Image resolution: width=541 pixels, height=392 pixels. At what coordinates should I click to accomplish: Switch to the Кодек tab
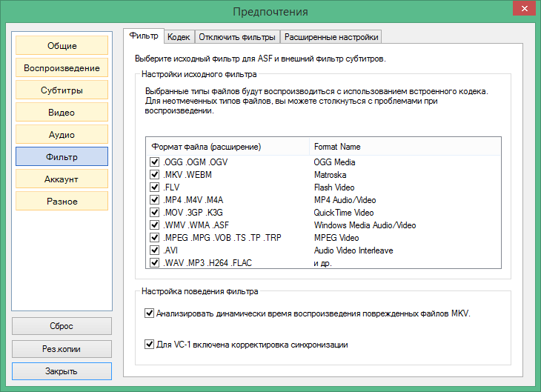179,37
